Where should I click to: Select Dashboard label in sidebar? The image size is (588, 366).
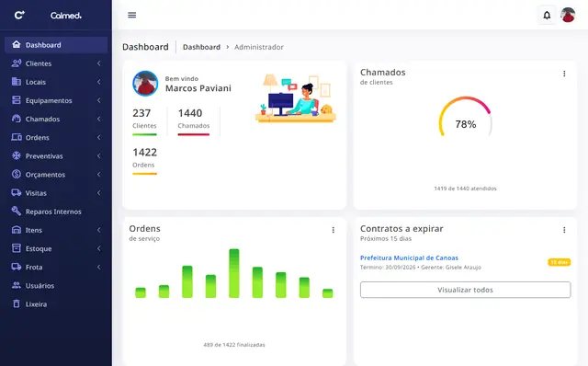tap(43, 45)
